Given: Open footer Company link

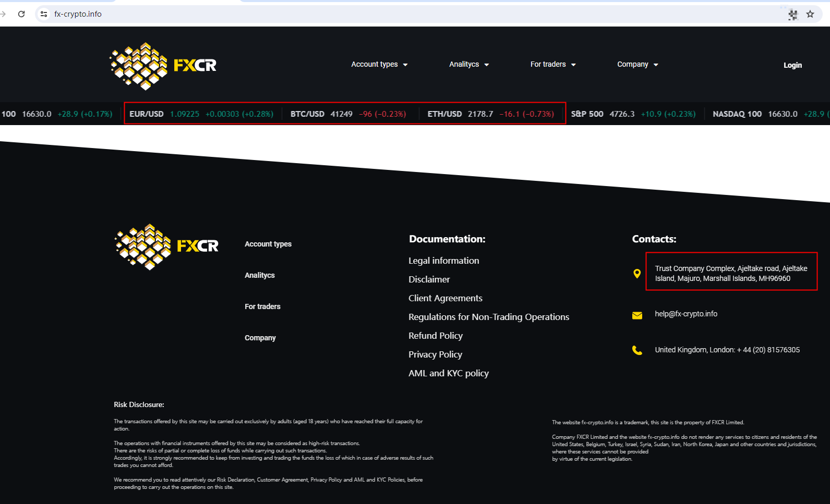Looking at the screenshot, I should (x=260, y=338).
